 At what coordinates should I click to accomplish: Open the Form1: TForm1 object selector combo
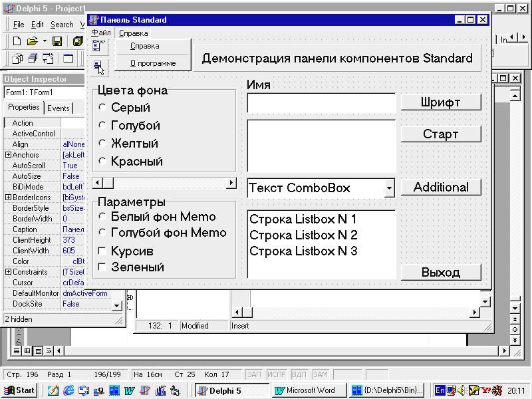(45, 92)
